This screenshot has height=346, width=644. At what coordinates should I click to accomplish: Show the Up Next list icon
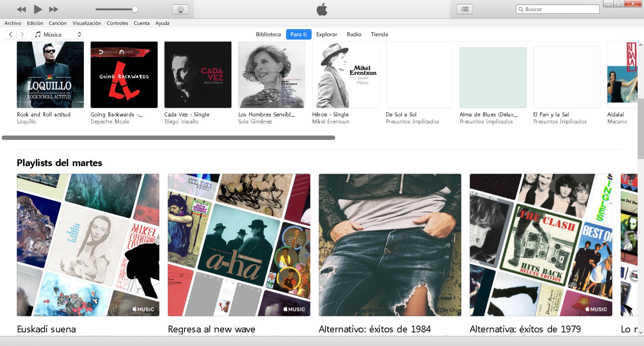point(465,9)
